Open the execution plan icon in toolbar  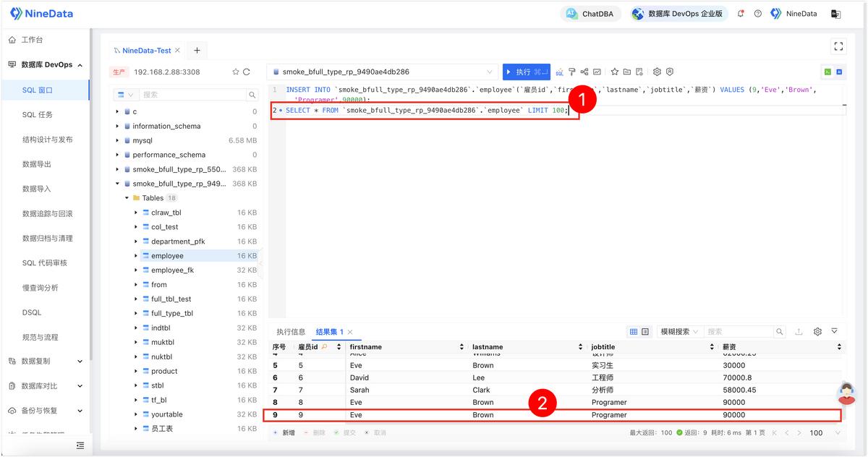tap(584, 72)
